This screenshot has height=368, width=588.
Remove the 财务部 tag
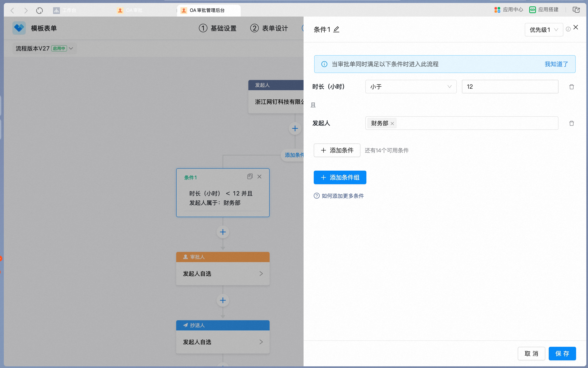(392, 123)
